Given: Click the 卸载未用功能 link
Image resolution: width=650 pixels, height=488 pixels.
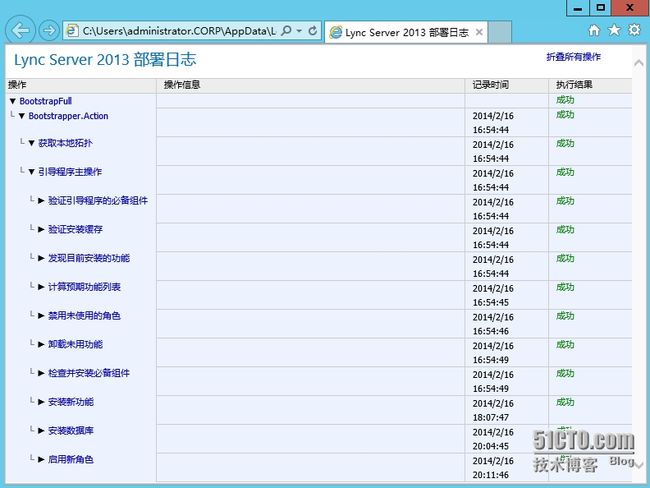Looking at the screenshot, I should [x=75, y=344].
